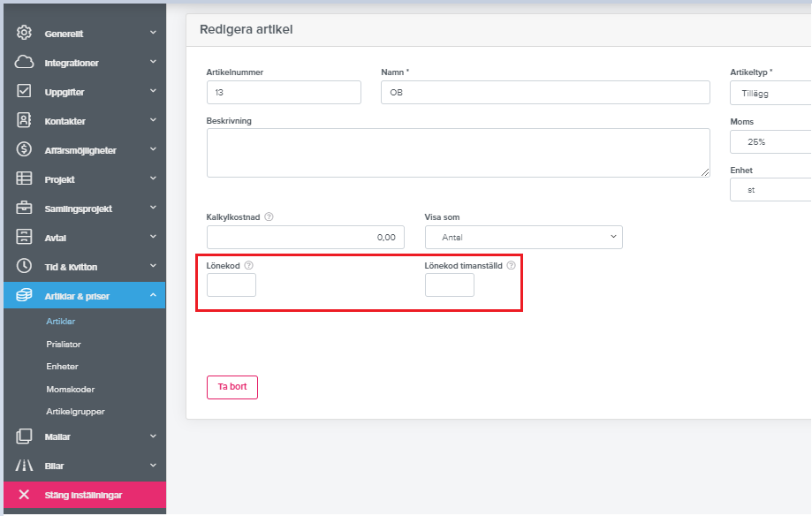Viewport: 812px width, 516px height.
Task: Go to Artikelgrupper submenu item
Action: click(x=75, y=412)
